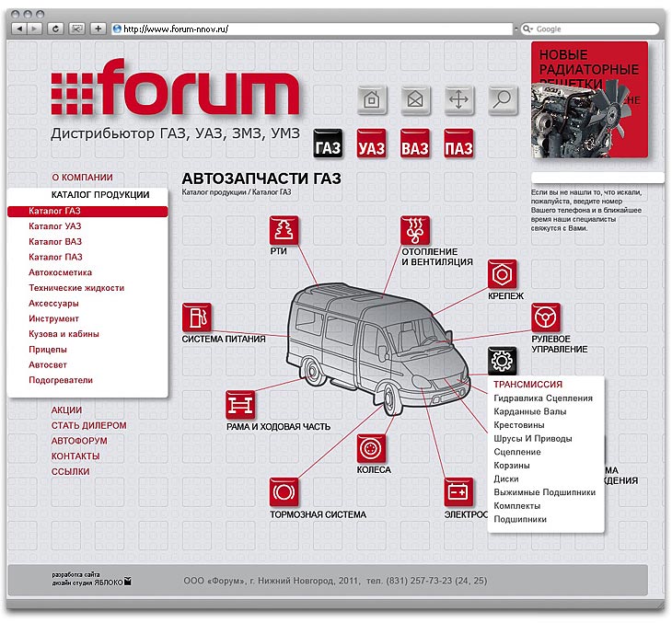The image size is (672, 623).
Task: Choose Карданные Валы in popup
Action: (529, 411)
